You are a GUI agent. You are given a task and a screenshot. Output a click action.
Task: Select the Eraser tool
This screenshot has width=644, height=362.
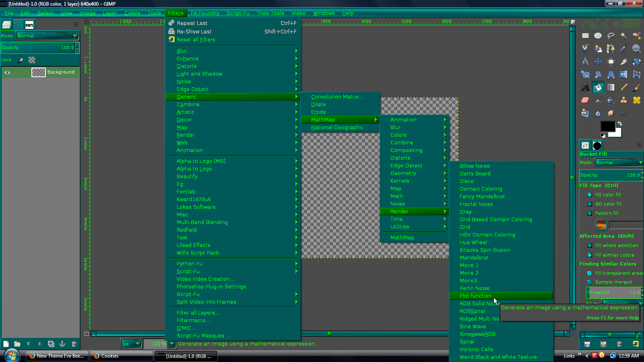coord(585,100)
